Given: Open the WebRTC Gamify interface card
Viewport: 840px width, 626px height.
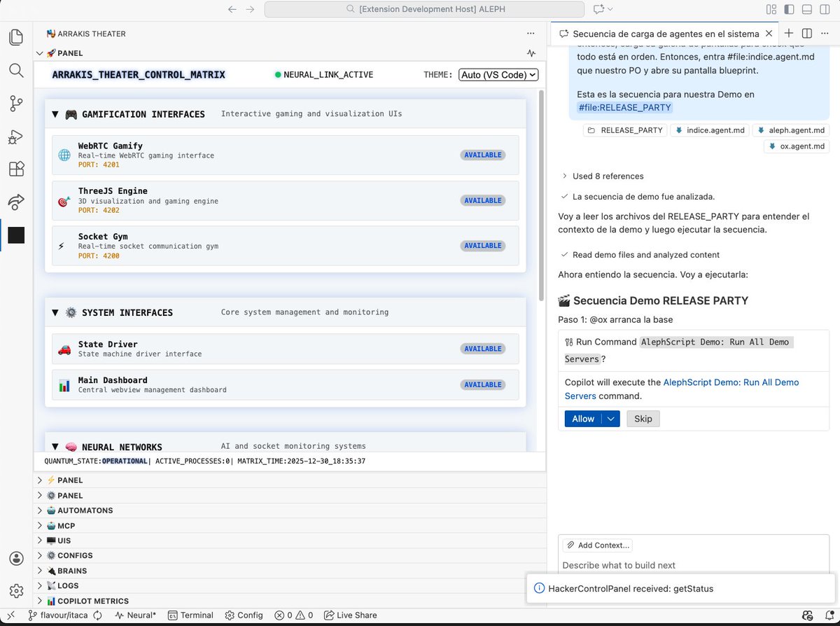Looking at the screenshot, I should pyautogui.click(x=285, y=155).
